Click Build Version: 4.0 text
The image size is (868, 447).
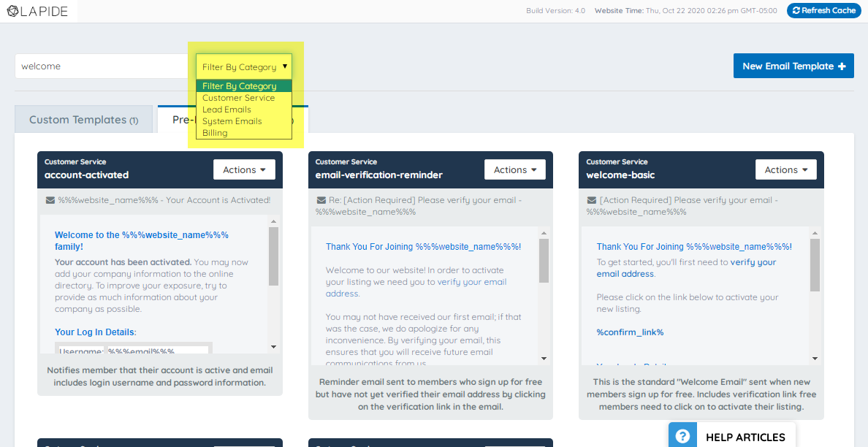[x=555, y=10]
